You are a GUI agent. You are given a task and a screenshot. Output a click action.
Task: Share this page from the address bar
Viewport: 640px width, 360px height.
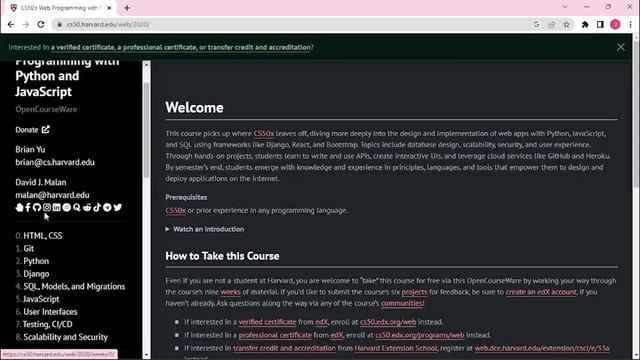pyautogui.click(x=551, y=24)
